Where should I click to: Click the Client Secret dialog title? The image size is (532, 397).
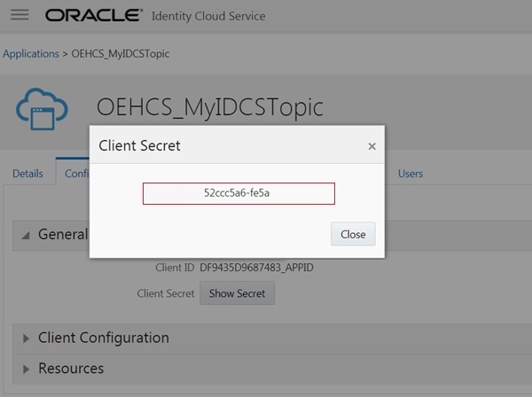pyautogui.click(x=139, y=145)
